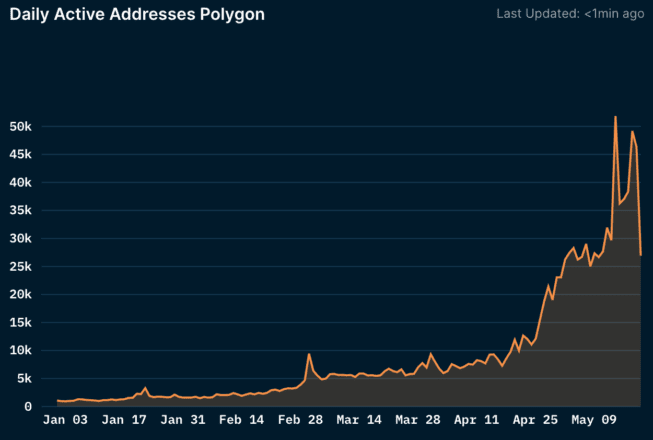The image size is (653, 440).
Task: Click the 'Jan 17' x-axis date
Action: [x=124, y=420]
